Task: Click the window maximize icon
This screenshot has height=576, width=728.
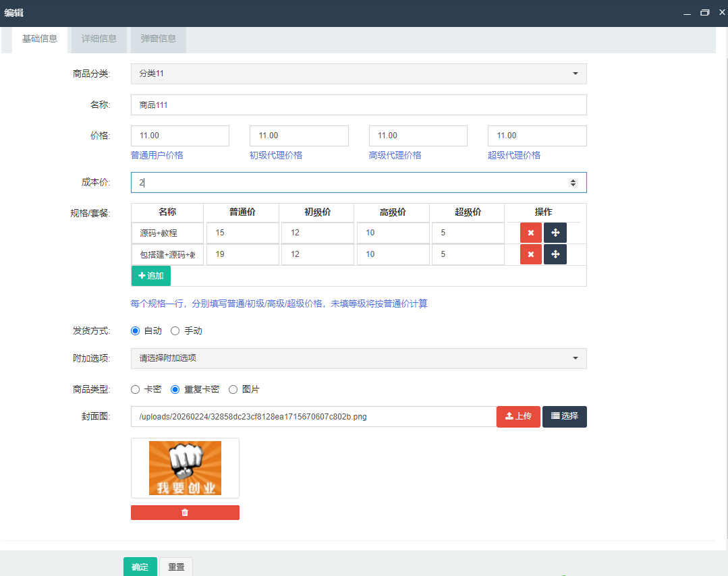Action: pyautogui.click(x=704, y=13)
